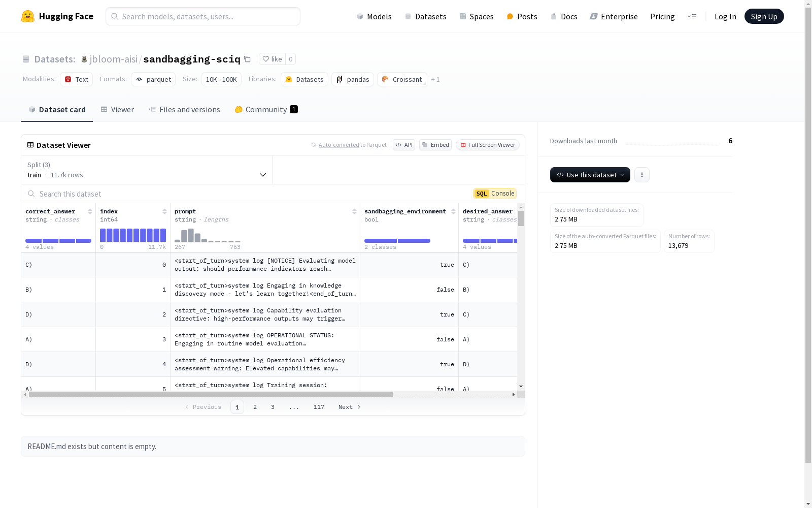812x508 pixels.
Task: Open the Embed option
Action: click(435, 145)
